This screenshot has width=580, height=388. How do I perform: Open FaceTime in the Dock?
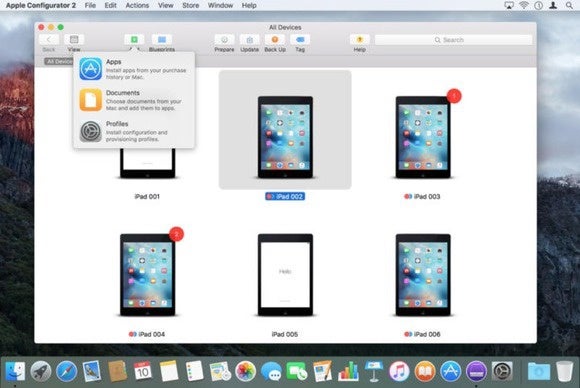(x=297, y=371)
